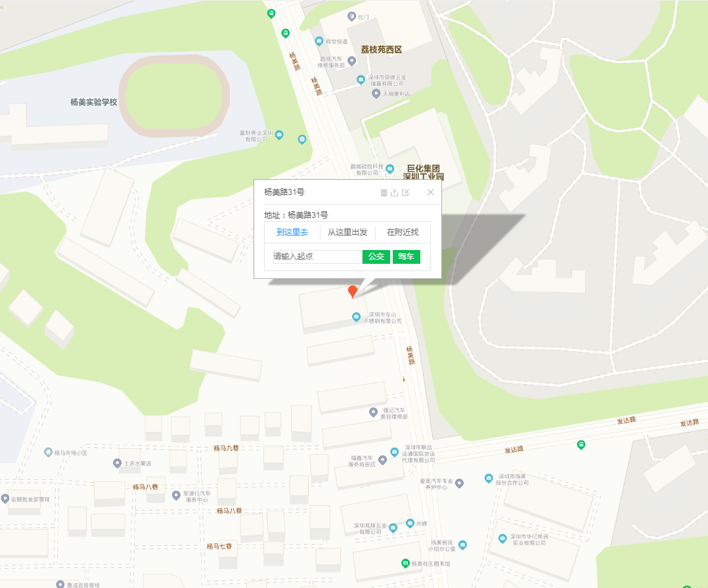
Task: Switch to the 到这里去 tab
Action: click(x=292, y=232)
